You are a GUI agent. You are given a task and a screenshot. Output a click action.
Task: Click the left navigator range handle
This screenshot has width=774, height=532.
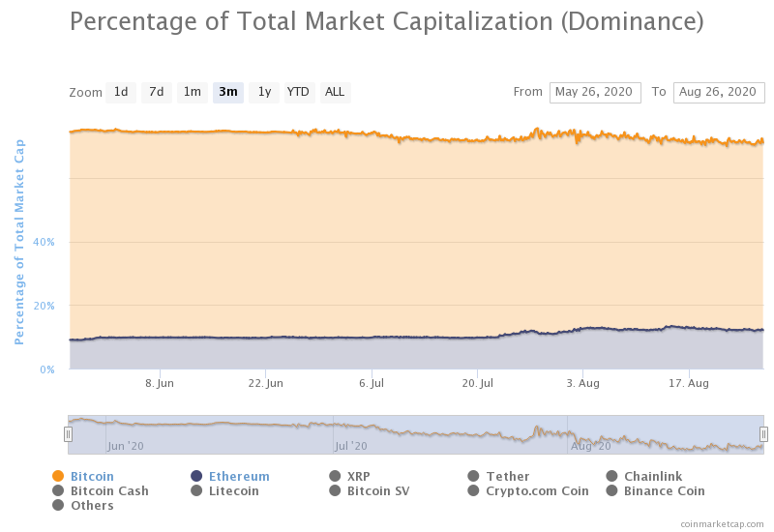(x=68, y=434)
